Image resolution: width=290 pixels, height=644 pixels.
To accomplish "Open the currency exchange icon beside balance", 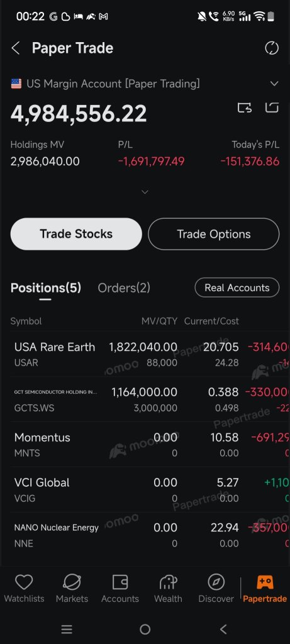I will point(245,108).
